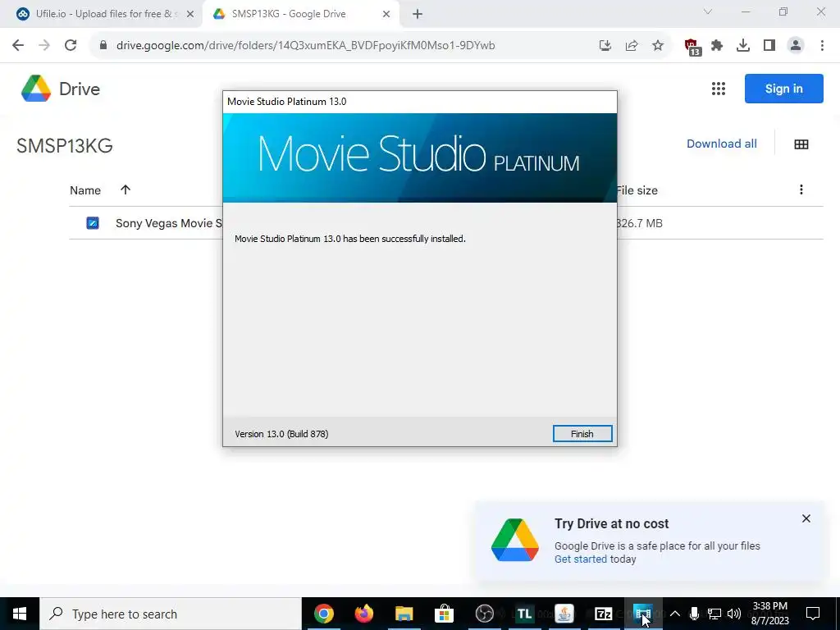Switch to grid layout view in Drive

click(801, 144)
